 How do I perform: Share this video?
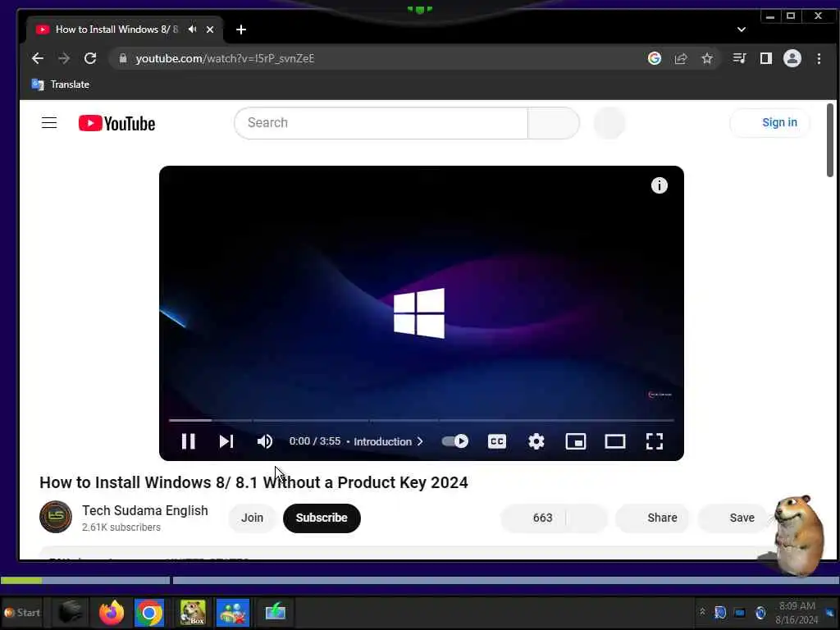[x=652, y=518]
